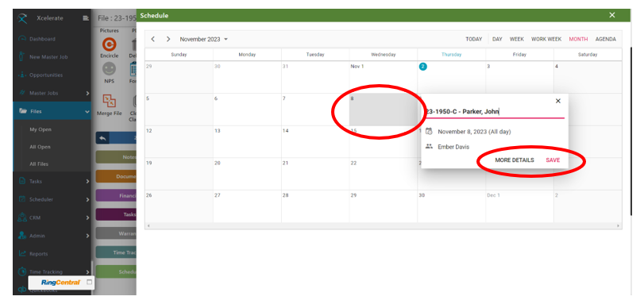Click the TODAY button
Viewport: 644px width, 304px height.
click(x=473, y=39)
